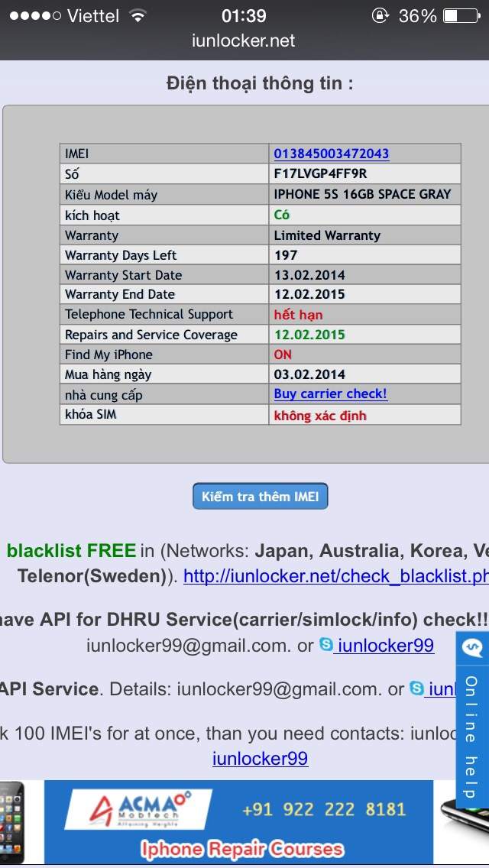489x868 pixels.
Task: Tap the Telenor(Sweden) text
Action: 94,576
